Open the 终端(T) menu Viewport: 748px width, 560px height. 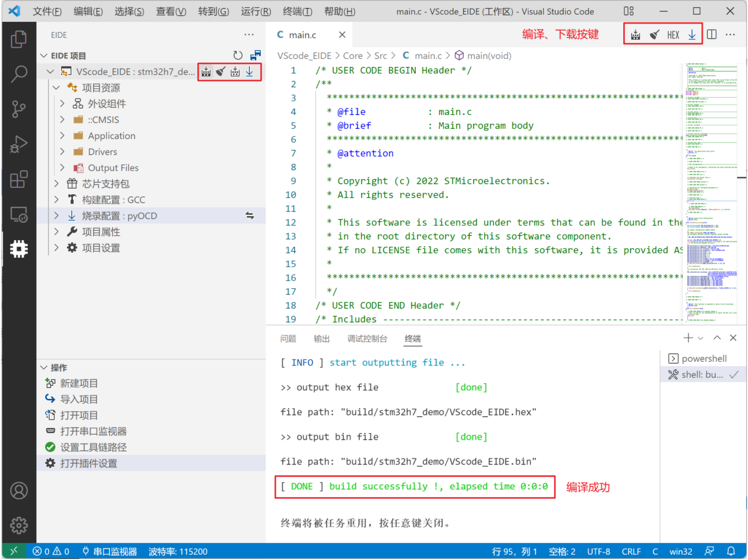[x=297, y=11]
